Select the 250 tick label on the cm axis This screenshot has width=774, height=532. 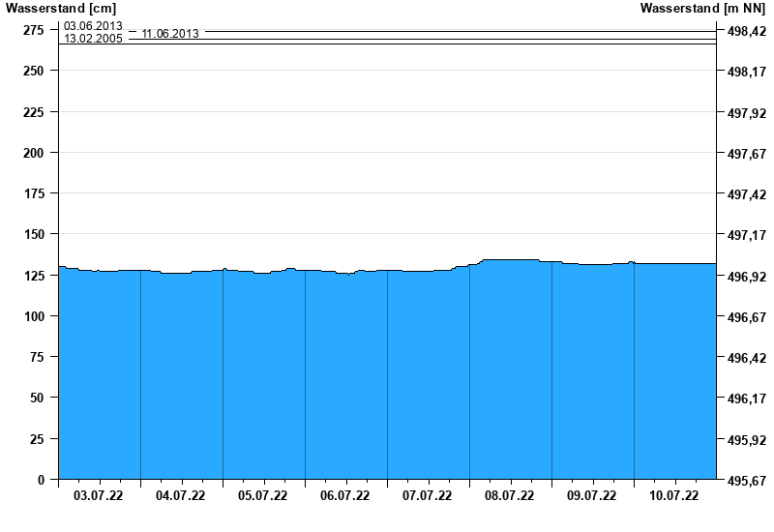pos(34,72)
